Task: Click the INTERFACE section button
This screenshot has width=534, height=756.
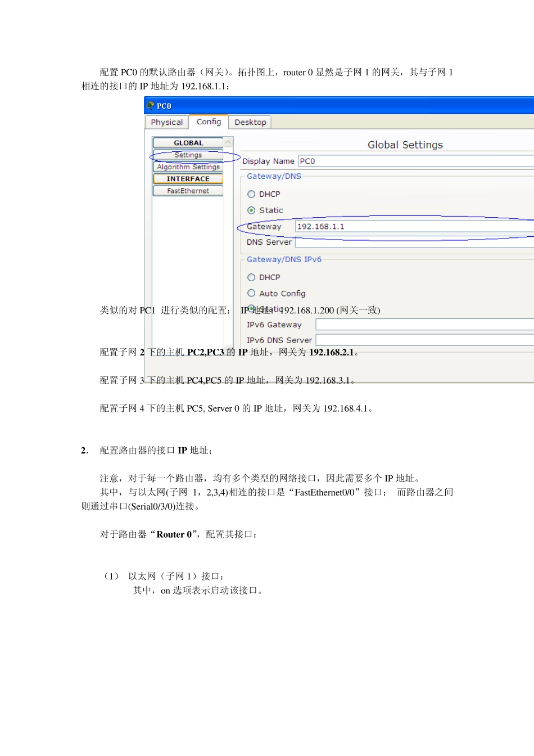Action: click(x=188, y=179)
